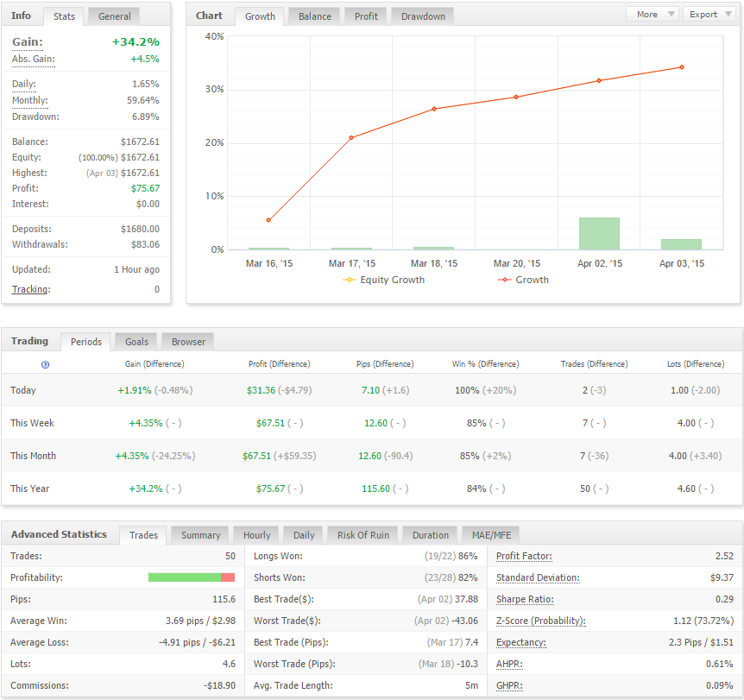Open the Periods tab in Trading
The image size is (744, 700).
click(x=86, y=342)
